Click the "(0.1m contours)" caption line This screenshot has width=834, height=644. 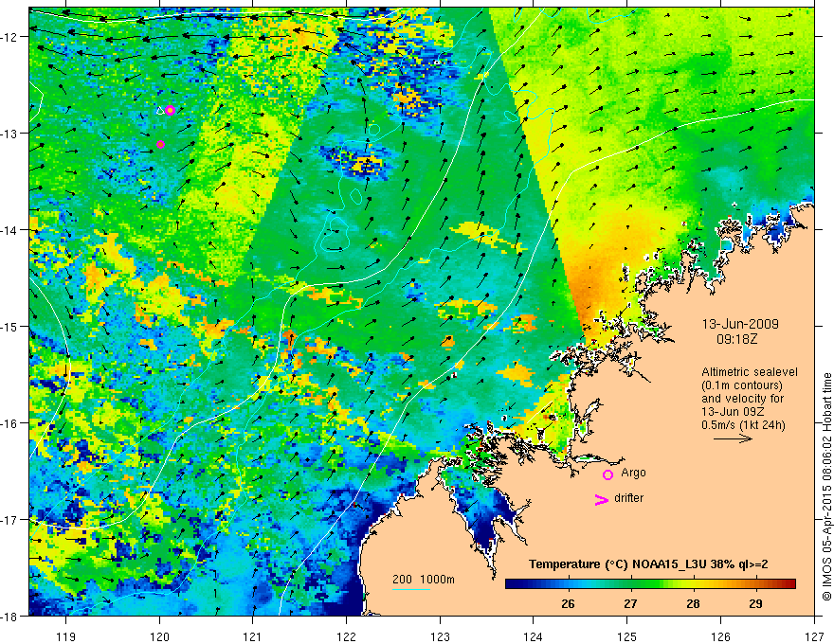[x=742, y=385]
